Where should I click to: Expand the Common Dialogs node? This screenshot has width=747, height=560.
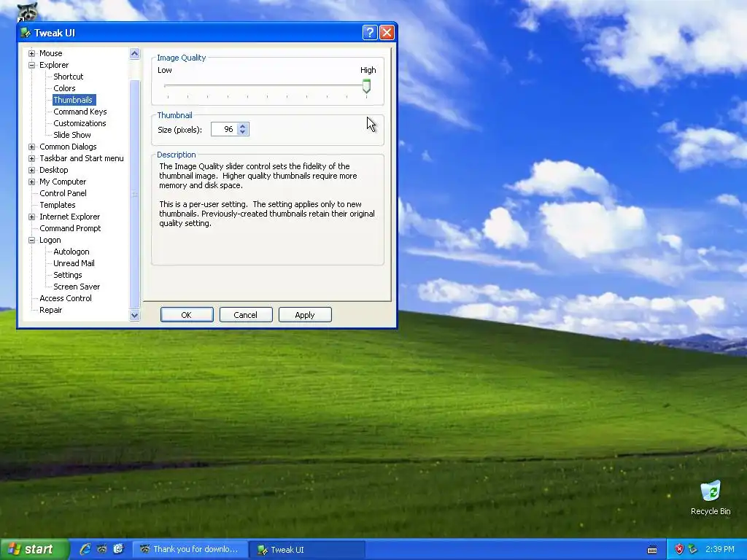click(32, 147)
